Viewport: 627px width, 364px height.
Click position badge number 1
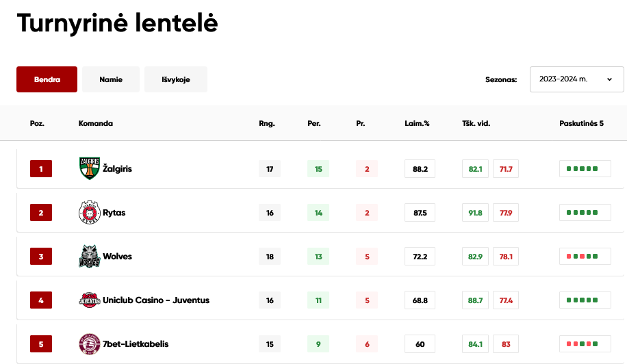(41, 168)
